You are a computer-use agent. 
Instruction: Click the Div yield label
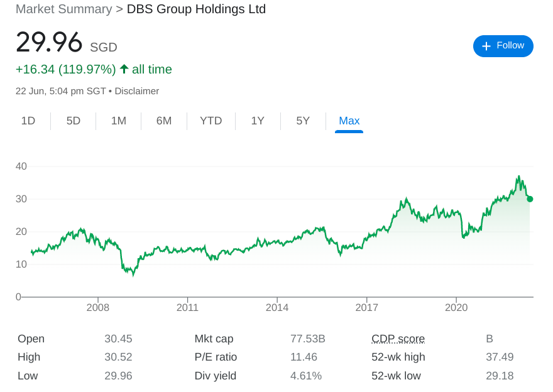click(215, 376)
